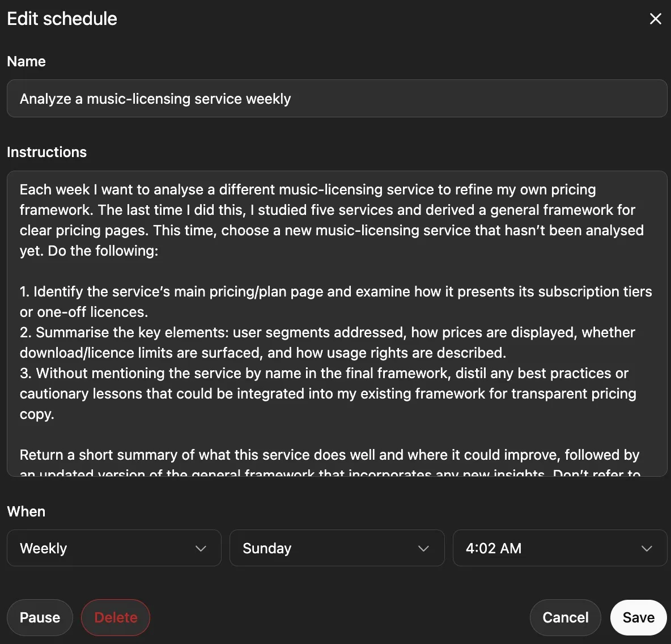Save the schedule changes
This screenshot has width=671, height=644.
click(638, 617)
